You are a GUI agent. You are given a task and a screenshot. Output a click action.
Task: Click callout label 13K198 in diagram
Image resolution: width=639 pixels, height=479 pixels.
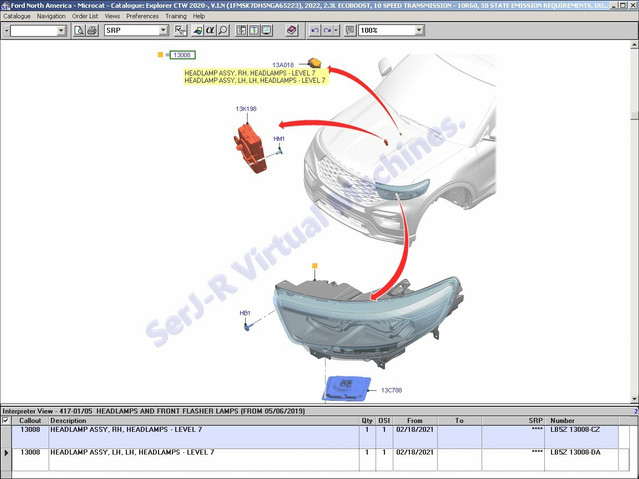pyautogui.click(x=246, y=109)
